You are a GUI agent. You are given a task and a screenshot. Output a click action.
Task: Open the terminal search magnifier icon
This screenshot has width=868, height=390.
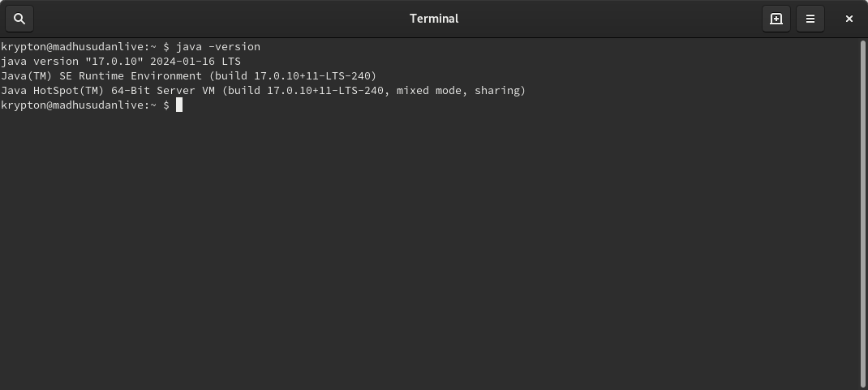19,19
